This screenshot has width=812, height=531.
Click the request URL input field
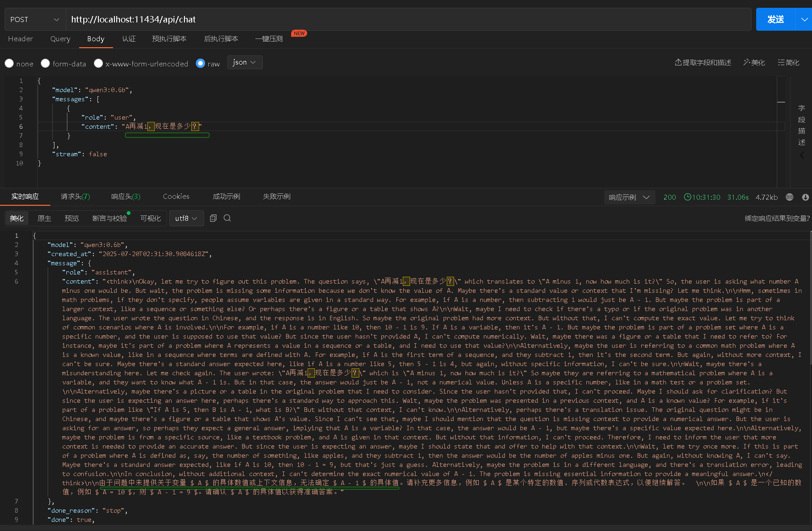407,19
